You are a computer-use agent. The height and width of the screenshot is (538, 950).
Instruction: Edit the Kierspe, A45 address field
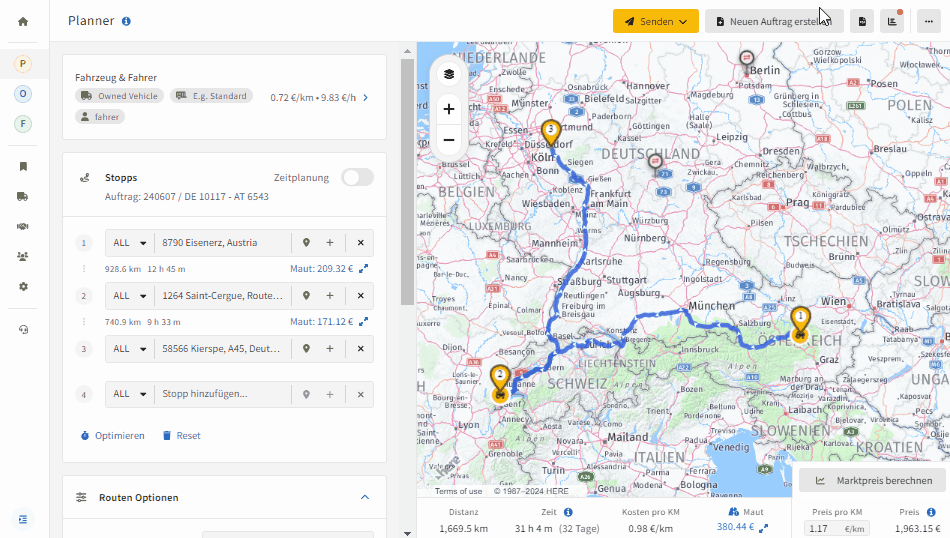pos(222,349)
